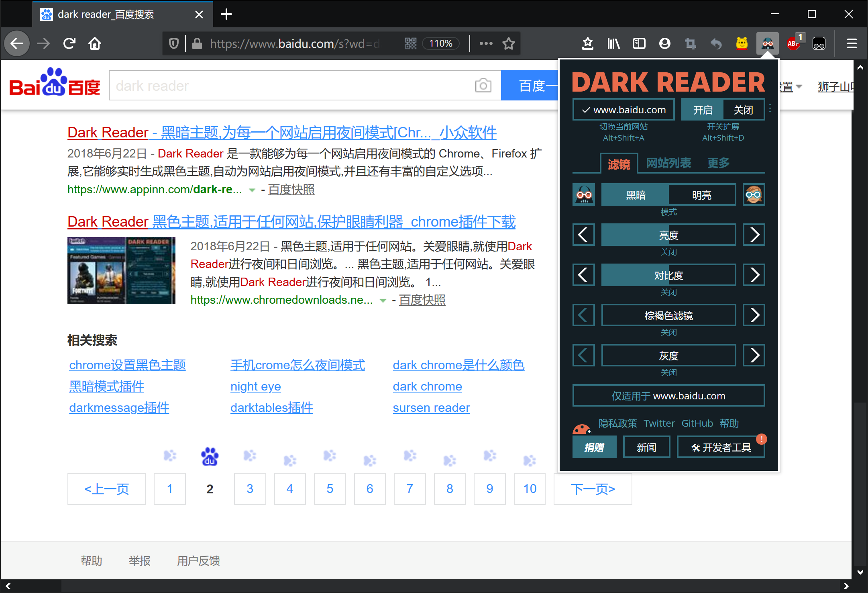Switch to 滤镜 filter tab

pos(619,164)
